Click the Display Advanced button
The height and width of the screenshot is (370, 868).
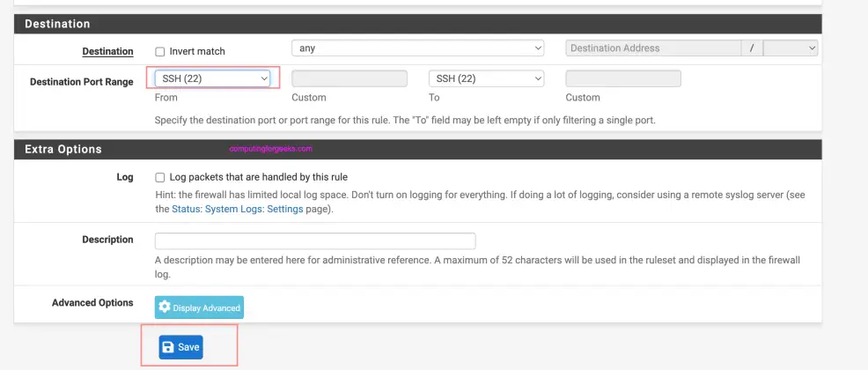pyautogui.click(x=199, y=307)
